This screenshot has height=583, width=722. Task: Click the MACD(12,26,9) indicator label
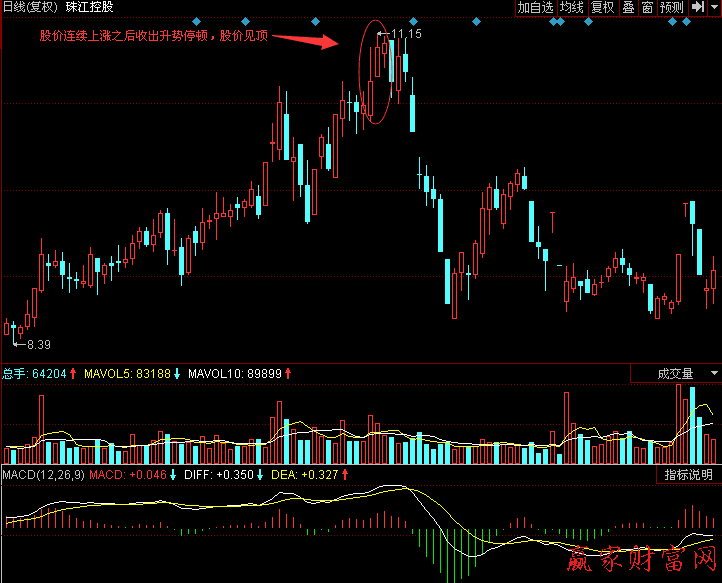(x=43, y=474)
